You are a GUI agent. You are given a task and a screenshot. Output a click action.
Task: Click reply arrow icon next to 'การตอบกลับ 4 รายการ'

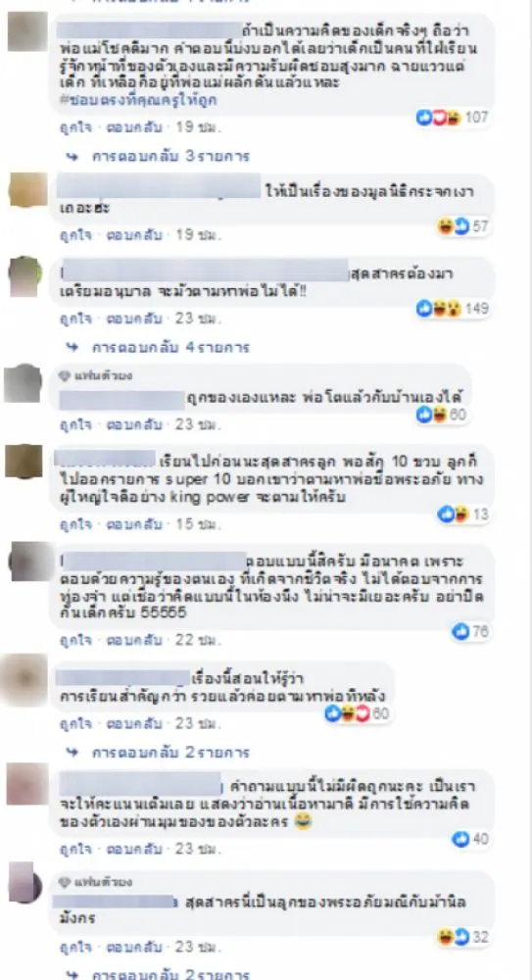[x=73, y=347]
